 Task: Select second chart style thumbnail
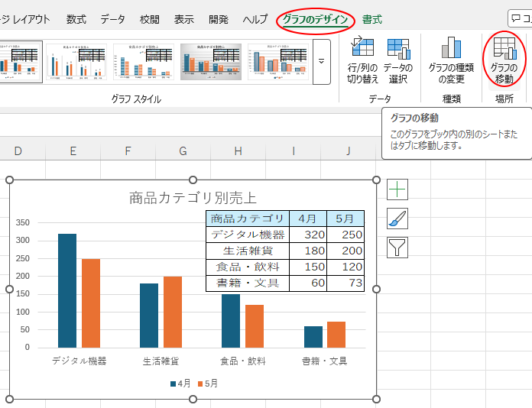(x=76, y=62)
